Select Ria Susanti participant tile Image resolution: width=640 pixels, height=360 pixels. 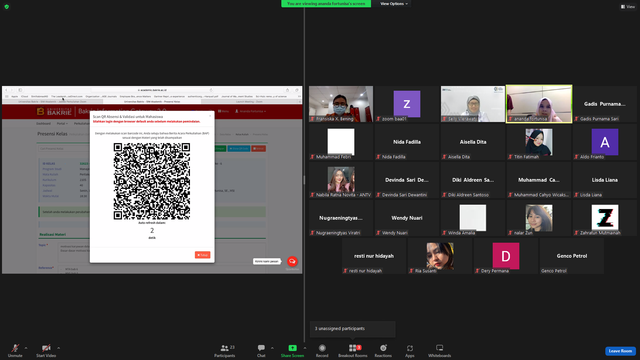click(440, 256)
